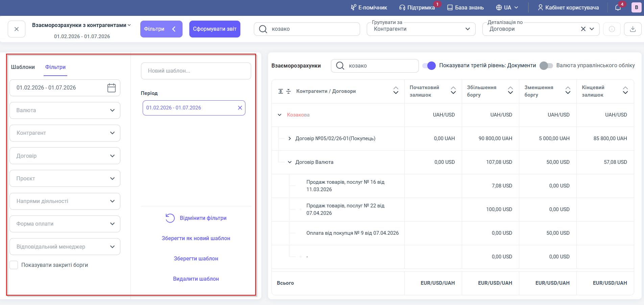The image size is (644, 305).
Task: Toggle Валюта управлінського обліку switch
Action: [546, 66]
